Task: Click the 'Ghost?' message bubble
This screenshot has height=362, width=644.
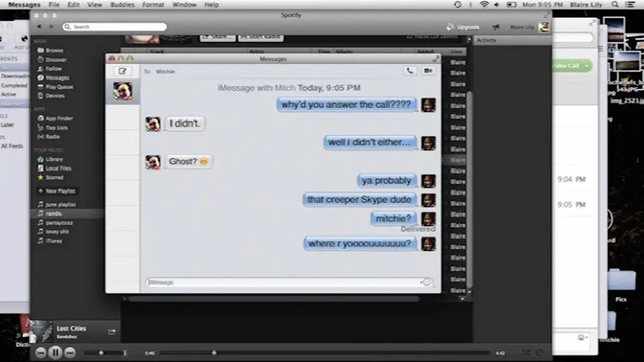Action: (x=189, y=162)
